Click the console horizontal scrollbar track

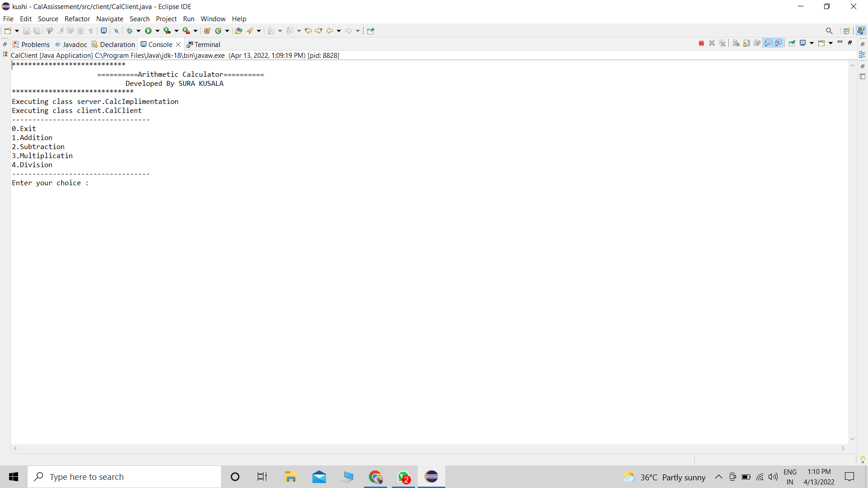(429, 449)
